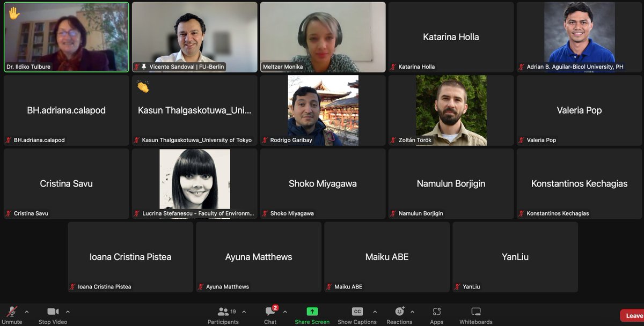Click muted mic icon beside Ioana Cristina Pistea label

point(72,287)
